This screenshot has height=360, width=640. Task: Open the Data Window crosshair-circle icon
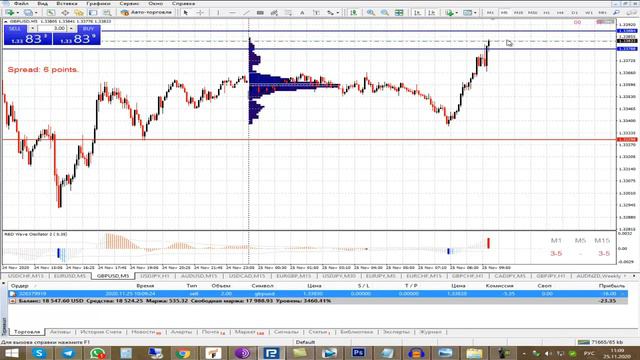[x=65, y=13]
